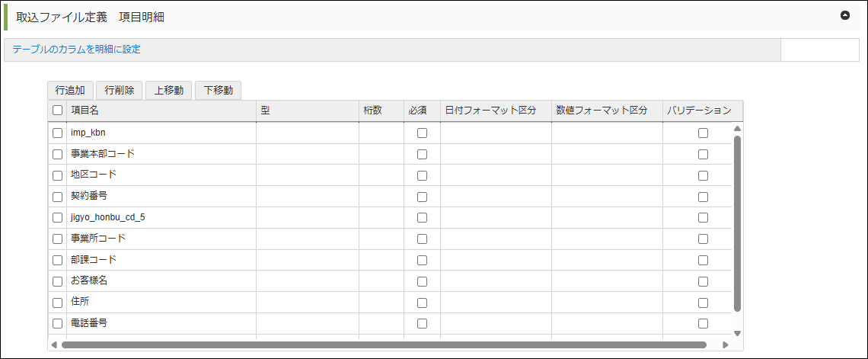Click the 下移動 button
This screenshot has width=868, height=359.
point(218,90)
